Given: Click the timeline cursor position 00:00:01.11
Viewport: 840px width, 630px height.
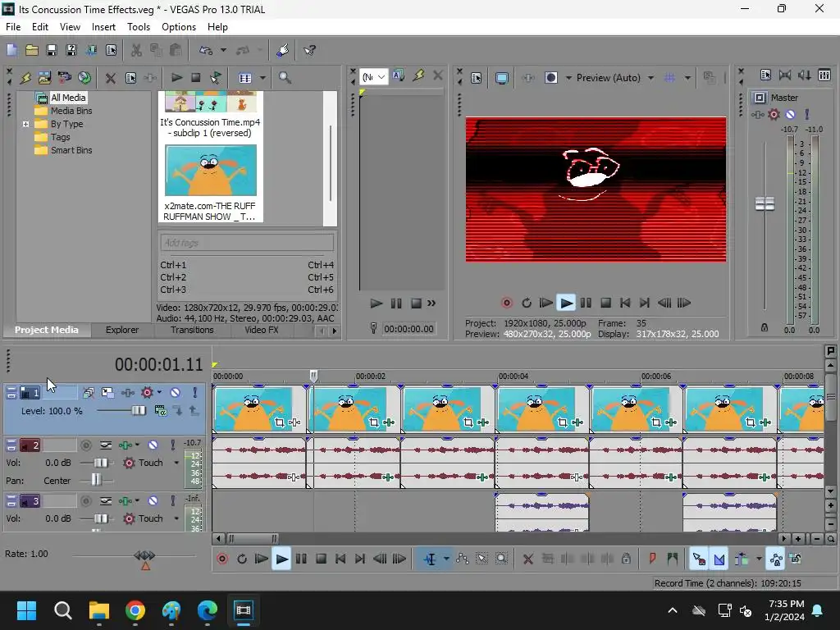Looking at the screenshot, I should 158,365.
